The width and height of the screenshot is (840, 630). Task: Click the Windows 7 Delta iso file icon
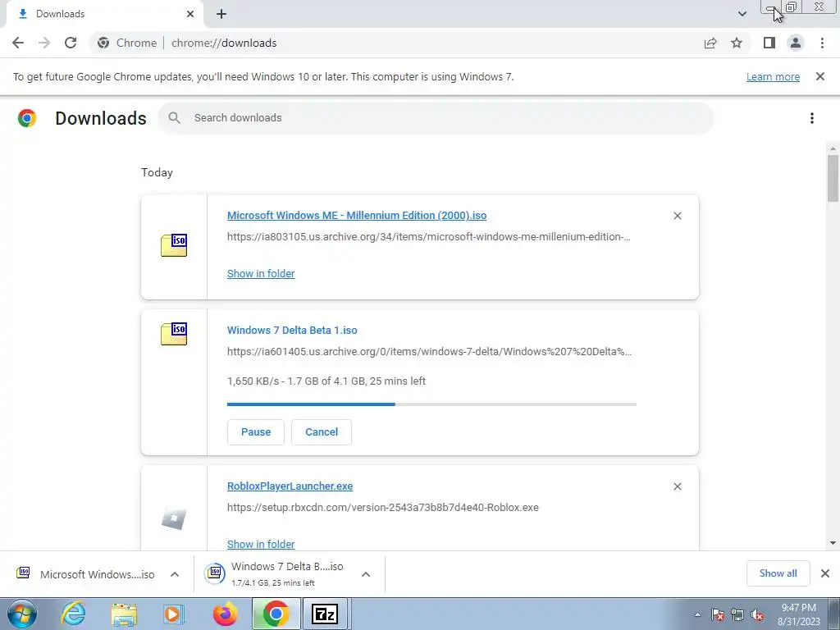click(x=174, y=334)
